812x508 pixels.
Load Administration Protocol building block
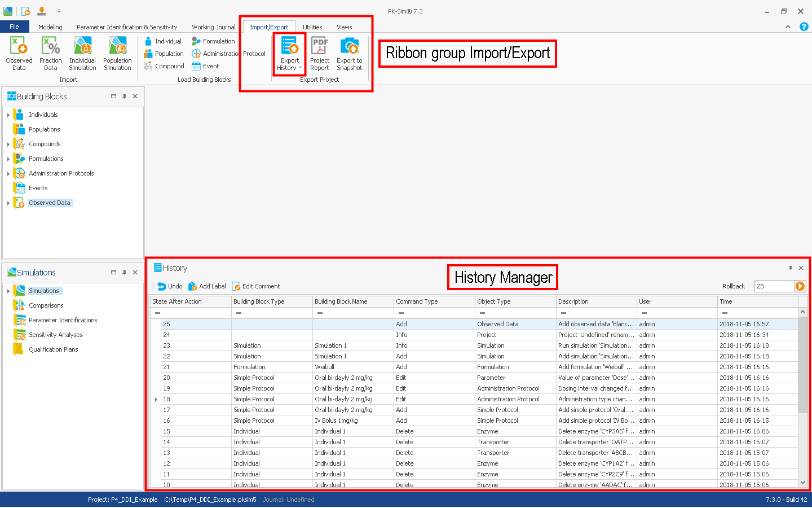coord(228,54)
